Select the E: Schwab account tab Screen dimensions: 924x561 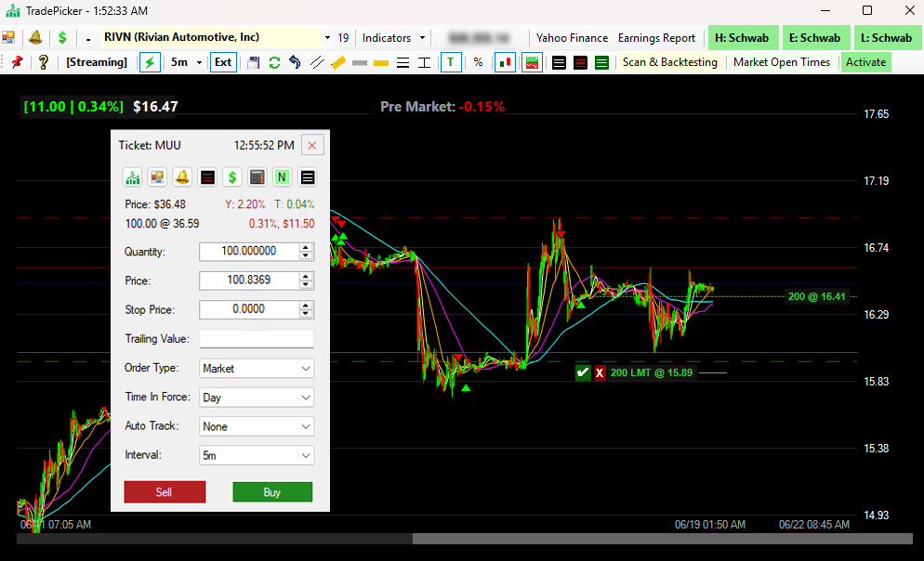(x=815, y=38)
